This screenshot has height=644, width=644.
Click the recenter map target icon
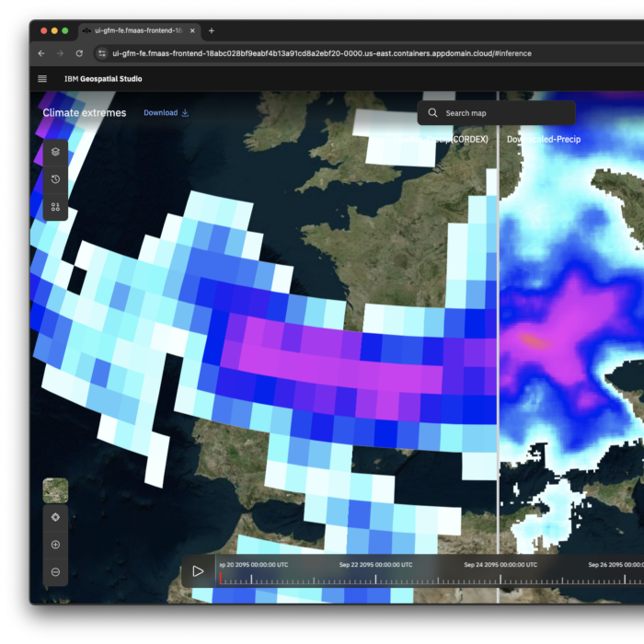click(x=55, y=517)
